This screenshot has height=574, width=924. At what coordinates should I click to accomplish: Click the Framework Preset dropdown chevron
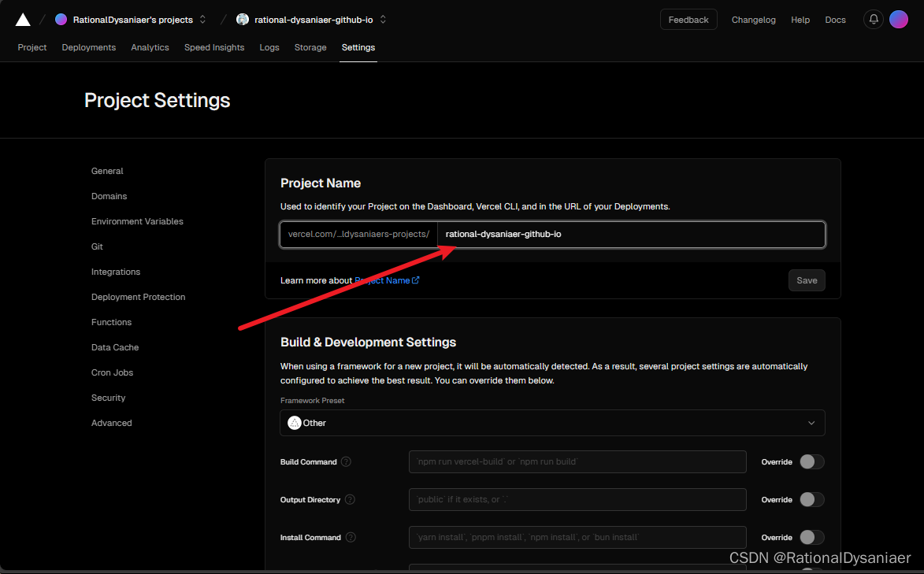[811, 423]
